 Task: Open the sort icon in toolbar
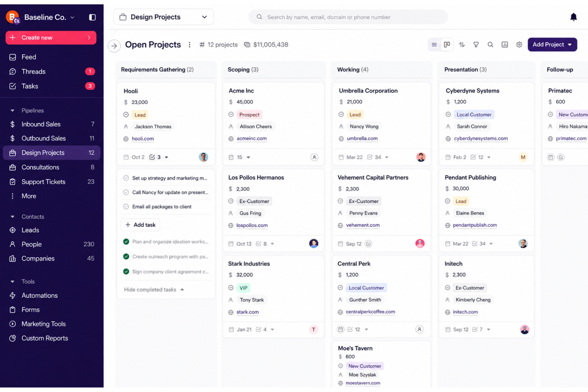click(462, 45)
